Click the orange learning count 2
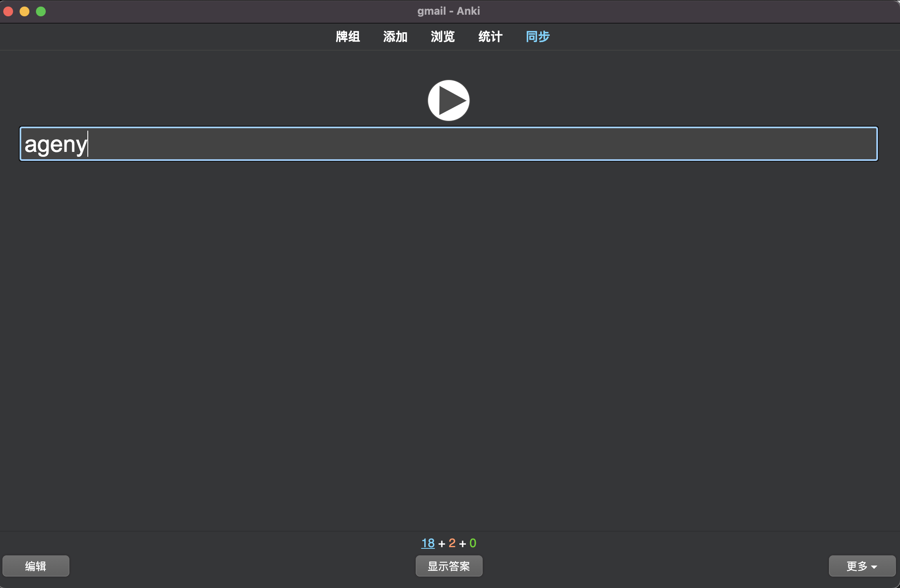This screenshot has width=900, height=588. pyautogui.click(x=452, y=543)
